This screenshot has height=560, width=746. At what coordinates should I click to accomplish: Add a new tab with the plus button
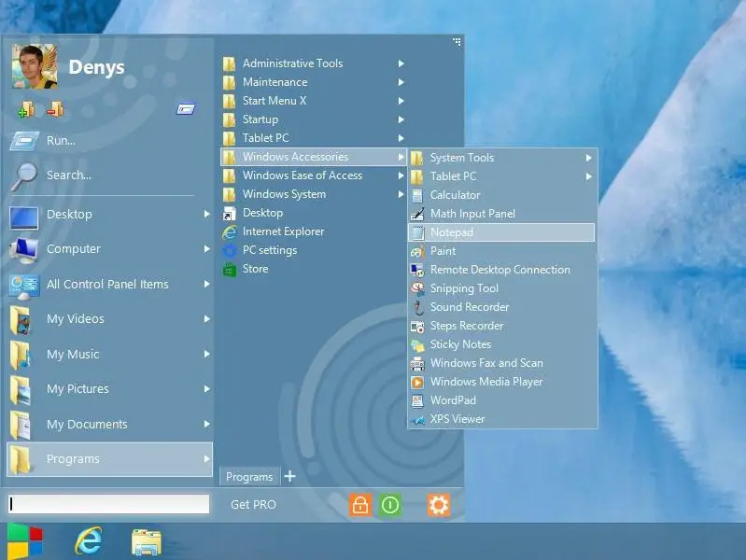pyautogui.click(x=289, y=476)
